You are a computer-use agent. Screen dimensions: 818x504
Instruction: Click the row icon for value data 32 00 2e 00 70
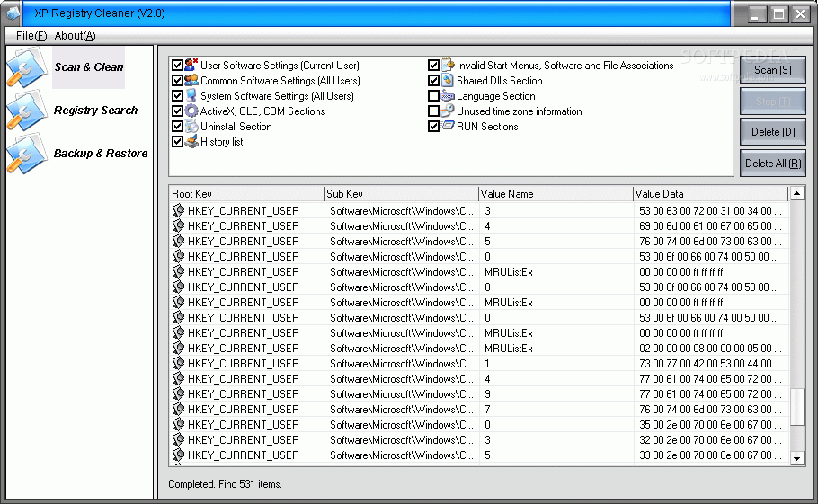click(x=178, y=439)
